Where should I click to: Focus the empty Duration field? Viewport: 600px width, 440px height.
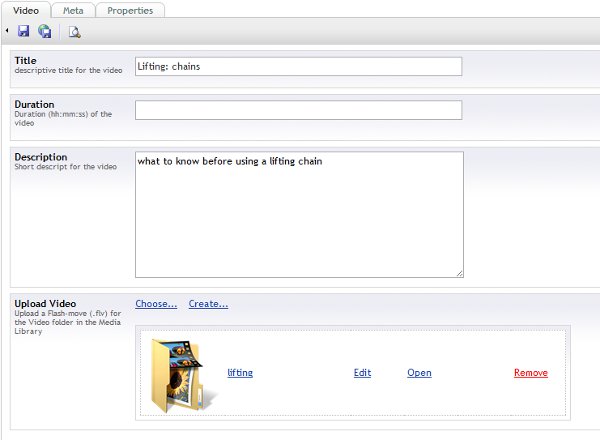[298, 110]
